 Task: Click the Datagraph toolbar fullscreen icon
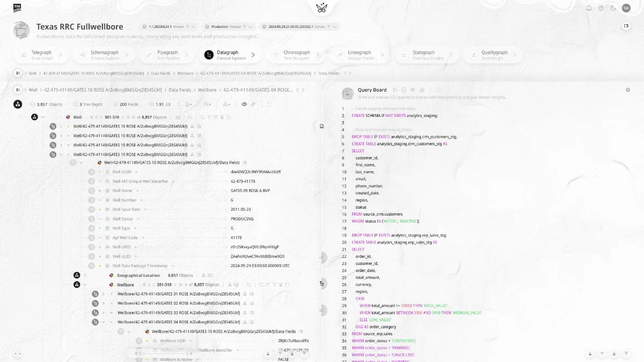point(269,104)
